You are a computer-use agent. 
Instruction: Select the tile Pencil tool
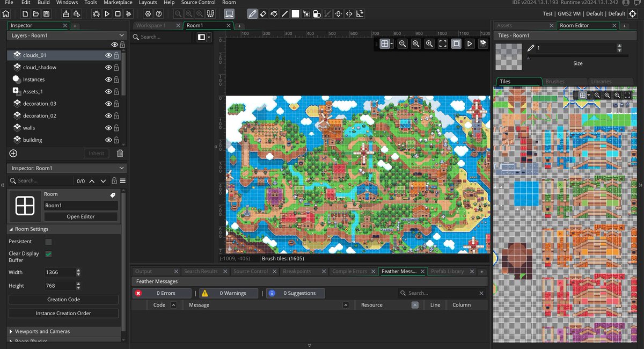coord(252,13)
